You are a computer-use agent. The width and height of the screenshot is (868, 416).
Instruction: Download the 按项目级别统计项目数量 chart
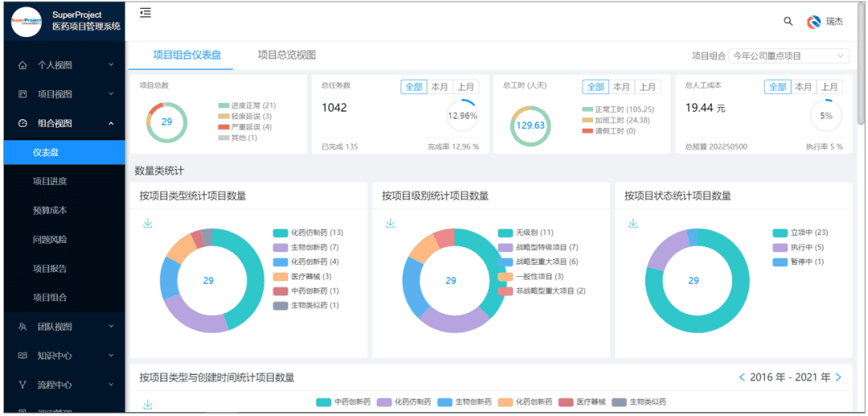[391, 223]
